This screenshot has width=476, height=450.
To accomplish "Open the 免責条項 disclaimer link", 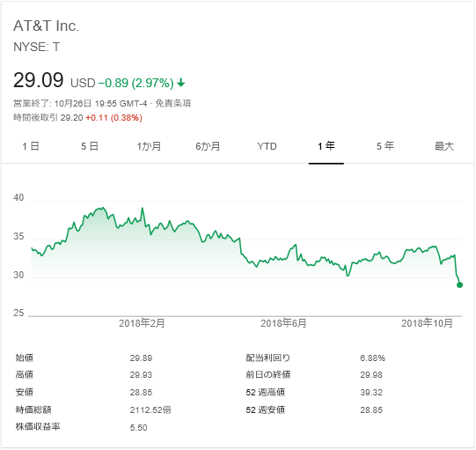I will coord(173,104).
